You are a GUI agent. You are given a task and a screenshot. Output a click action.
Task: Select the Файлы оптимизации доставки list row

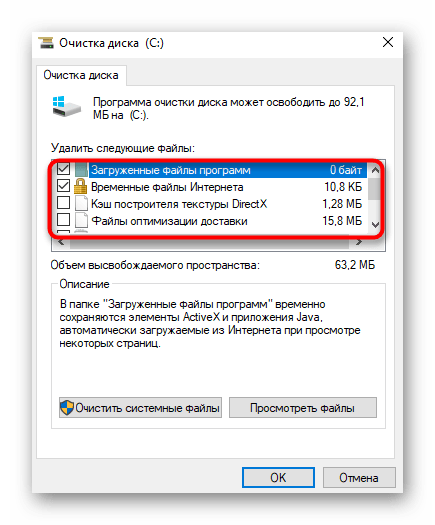point(210,221)
